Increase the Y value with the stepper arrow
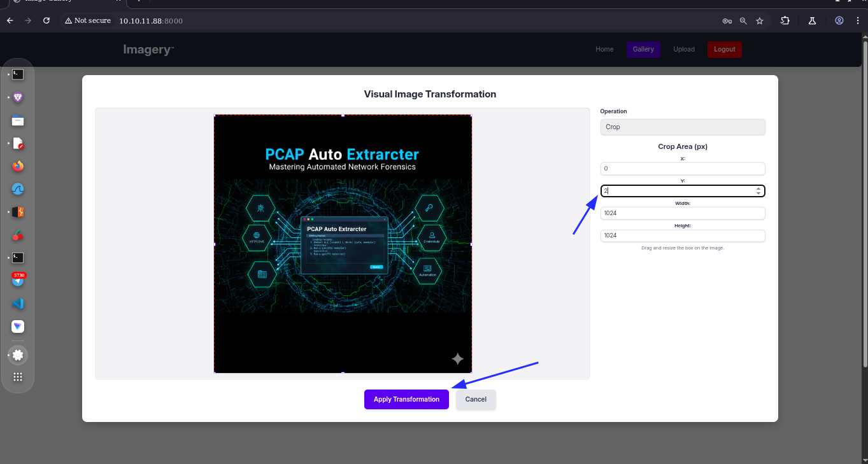Image resolution: width=868 pixels, height=464 pixels. [x=758, y=188]
